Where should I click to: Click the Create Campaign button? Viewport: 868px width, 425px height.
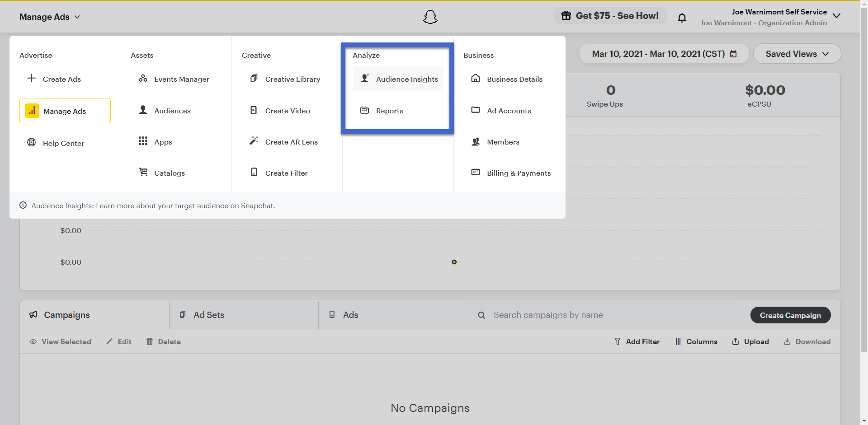pos(790,315)
